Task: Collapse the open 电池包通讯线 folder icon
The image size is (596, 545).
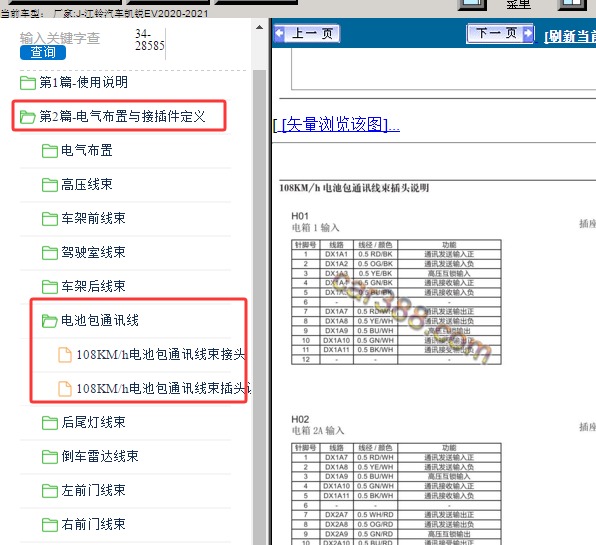Action: (50, 321)
